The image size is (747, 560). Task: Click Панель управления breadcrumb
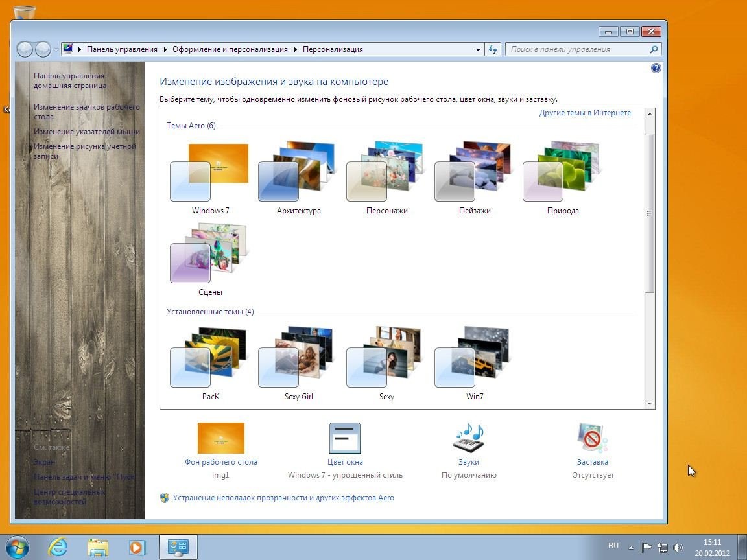pyautogui.click(x=122, y=49)
